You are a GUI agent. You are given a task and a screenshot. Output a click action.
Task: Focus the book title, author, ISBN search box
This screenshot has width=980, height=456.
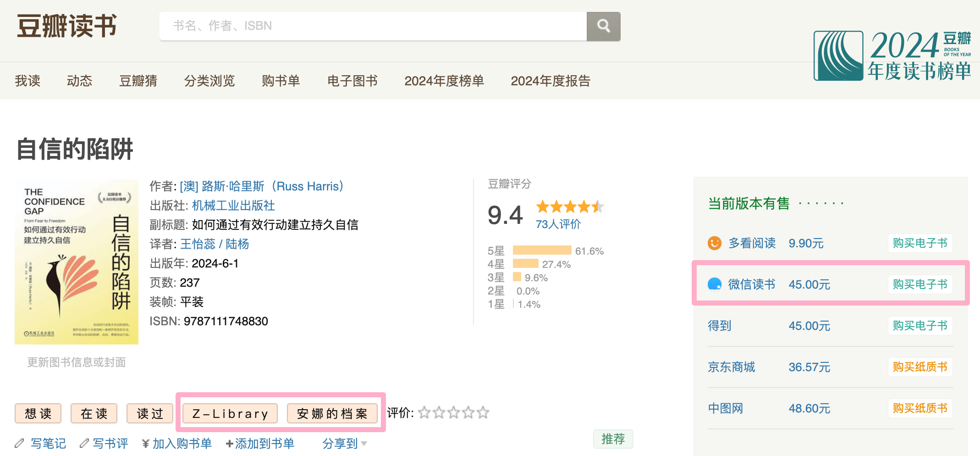(x=373, y=26)
